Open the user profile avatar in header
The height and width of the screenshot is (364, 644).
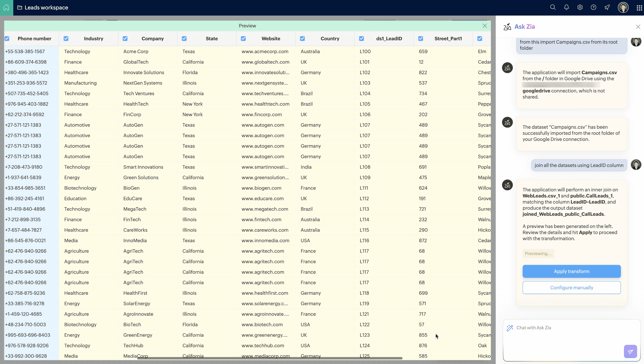click(623, 7)
